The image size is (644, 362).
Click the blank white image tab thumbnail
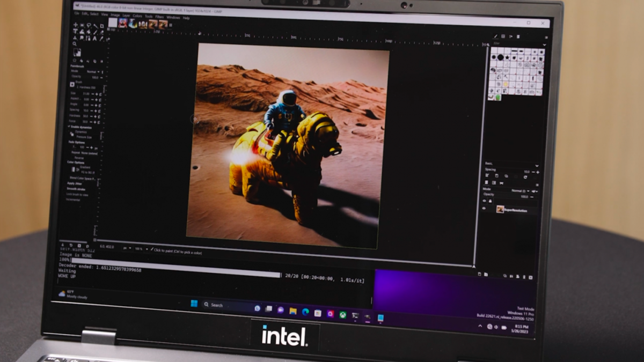coord(113,23)
